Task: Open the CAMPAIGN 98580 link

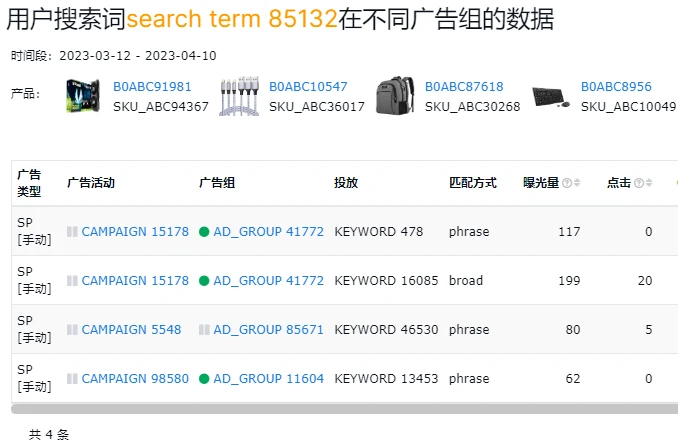Action: (135, 378)
